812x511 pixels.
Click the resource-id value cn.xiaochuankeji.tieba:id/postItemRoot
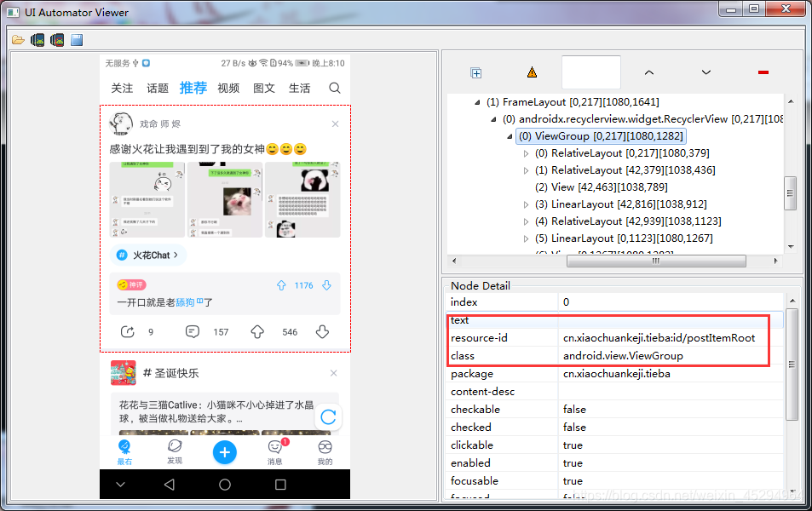point(659,338)
